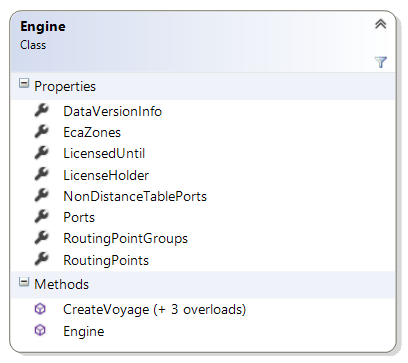Click the purple cube icon beside Engine method

(x=40, y=330)
